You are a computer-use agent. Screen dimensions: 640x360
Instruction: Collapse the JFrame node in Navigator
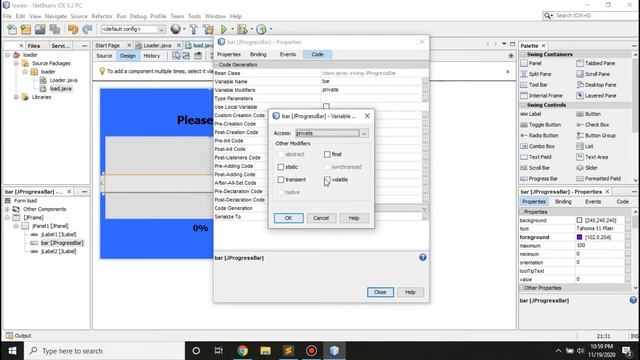pyautogui.click(x=7, y=218)
